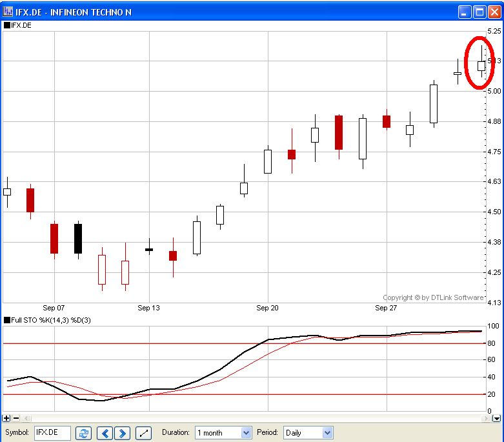Click the Duration: label
Viewport: 504px width, 442px height.
coord(176,432)
